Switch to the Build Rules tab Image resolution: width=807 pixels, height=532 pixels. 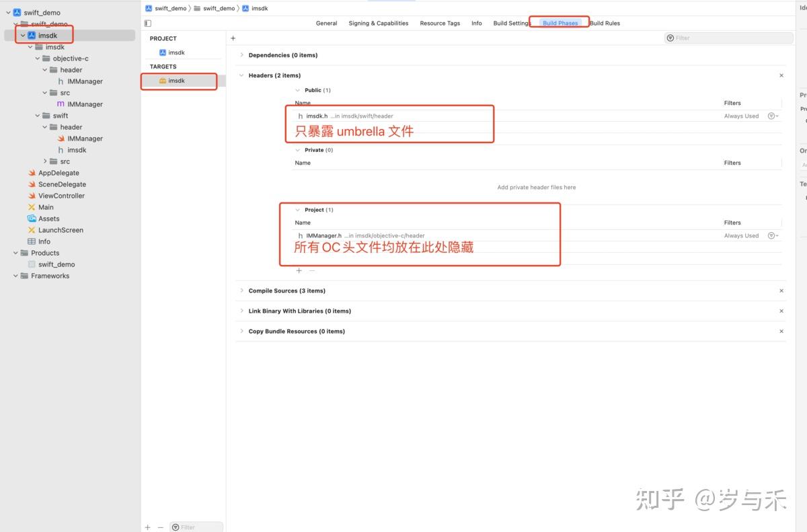click(x=605, y=23)
